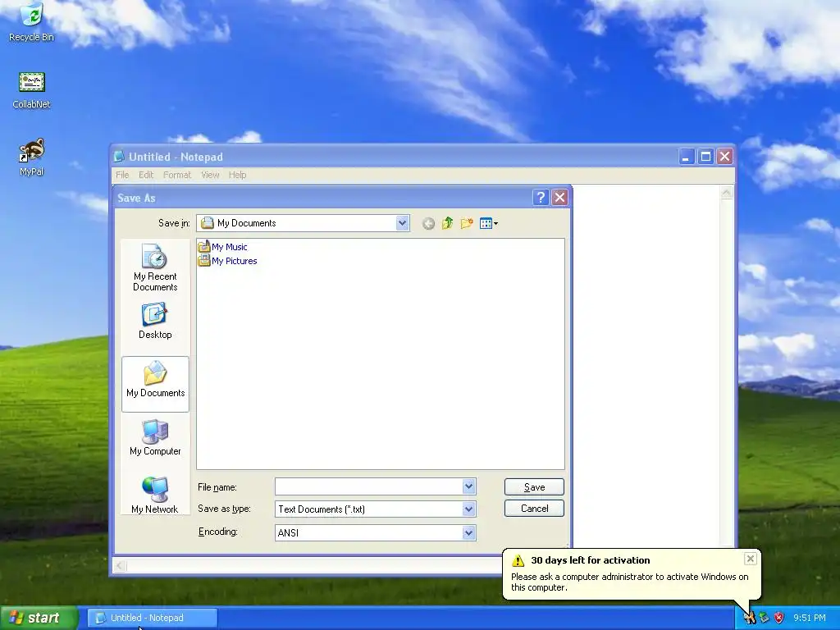Select My Documents in places bar
Screen dimensions: 840x630
[155, 384]
